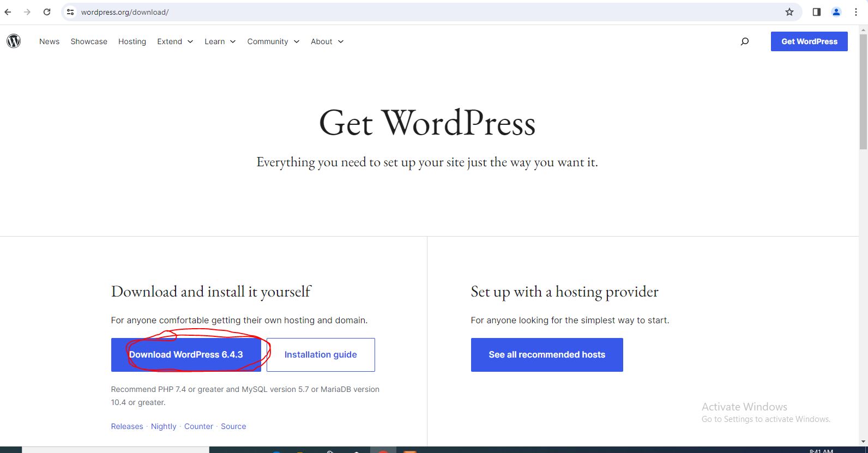
Task: Click the Download and install it yourself heading
Action: point(211,292)
